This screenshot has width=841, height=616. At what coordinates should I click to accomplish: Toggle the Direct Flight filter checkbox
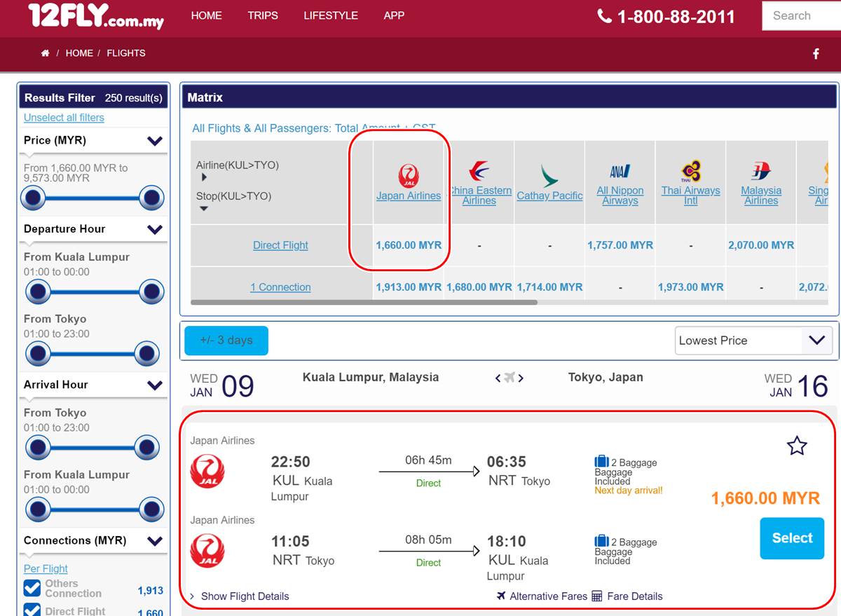tap(32, 610)
